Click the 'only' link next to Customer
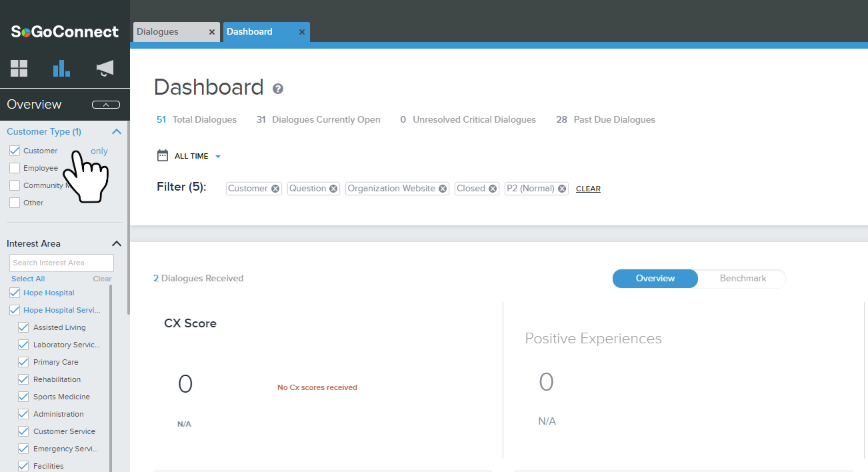The image size is (868, 472). point(99,151)
